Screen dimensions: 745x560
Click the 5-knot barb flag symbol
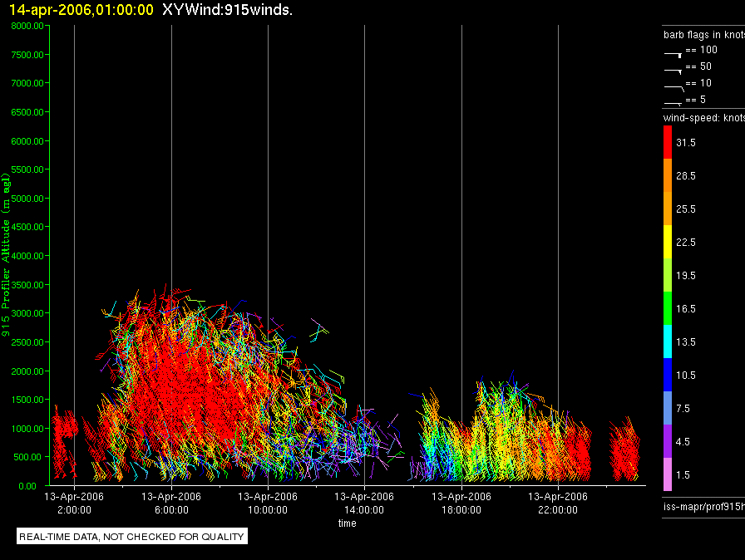pyautogui.click(x=673, y=104)
